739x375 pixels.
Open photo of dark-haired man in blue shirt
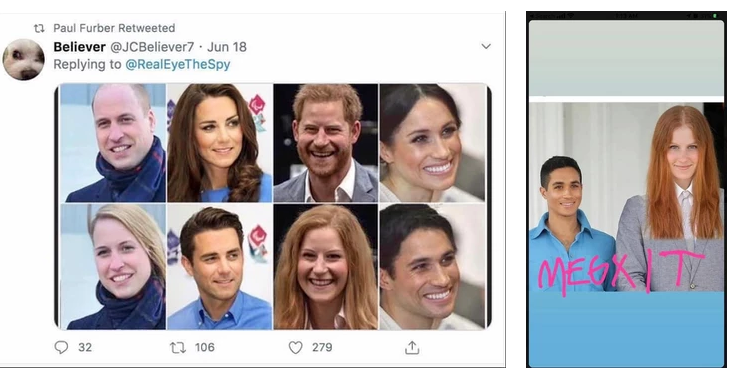[220, 266]
